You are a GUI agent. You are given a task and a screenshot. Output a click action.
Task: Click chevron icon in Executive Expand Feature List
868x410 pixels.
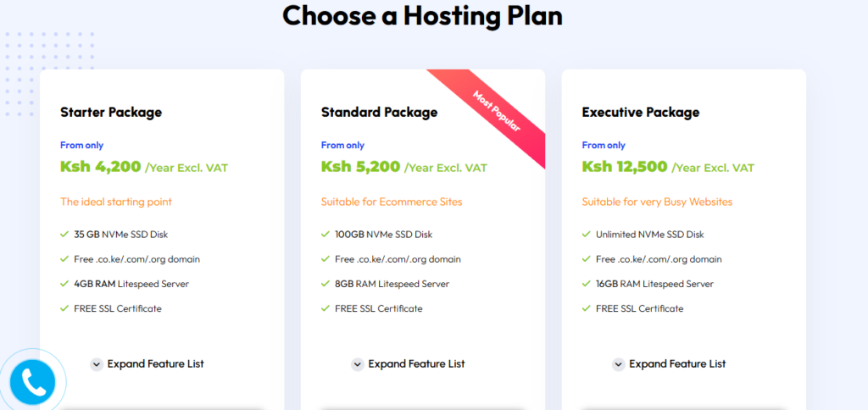click(618, 364)
